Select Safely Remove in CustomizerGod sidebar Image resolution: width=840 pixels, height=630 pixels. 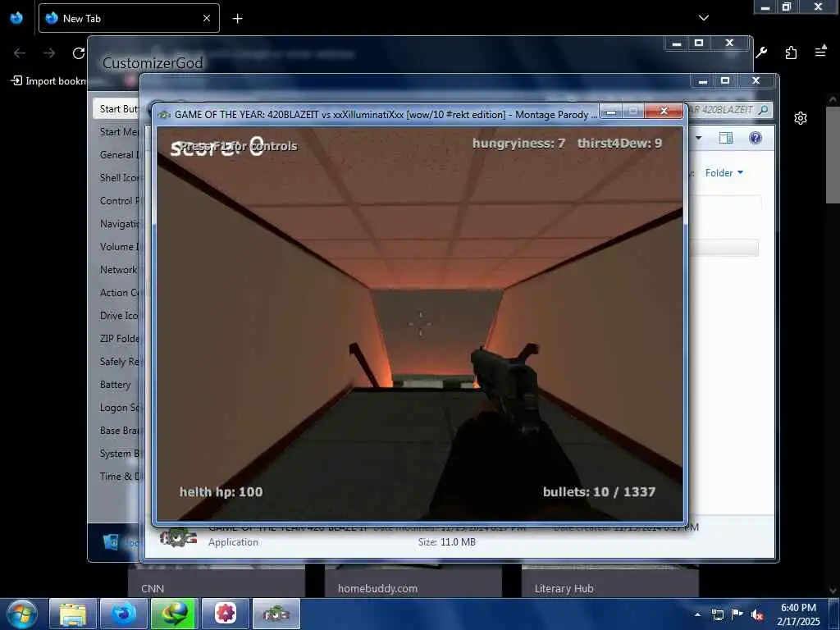tap(119, 362)
